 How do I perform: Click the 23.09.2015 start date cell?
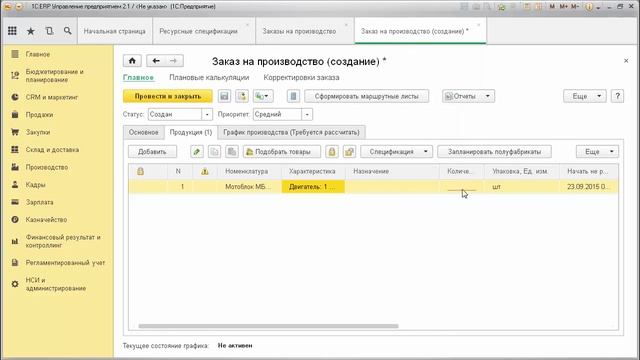588,187
